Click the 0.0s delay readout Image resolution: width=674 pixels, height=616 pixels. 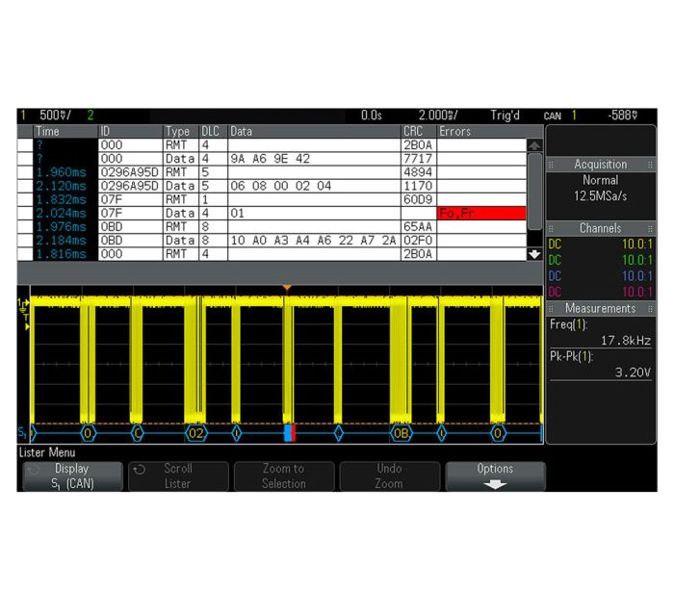click(x=371, y=115)
